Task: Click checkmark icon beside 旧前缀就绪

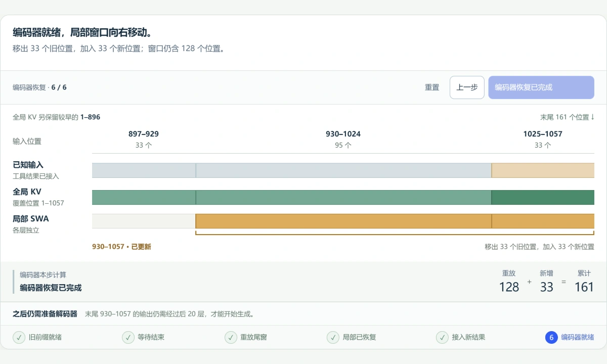Action: pyautogui.click(x=19, y=337)
